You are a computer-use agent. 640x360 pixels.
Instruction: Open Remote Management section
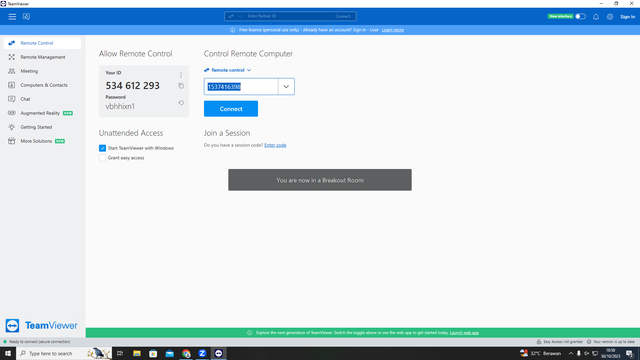click(x=42, y=57)
